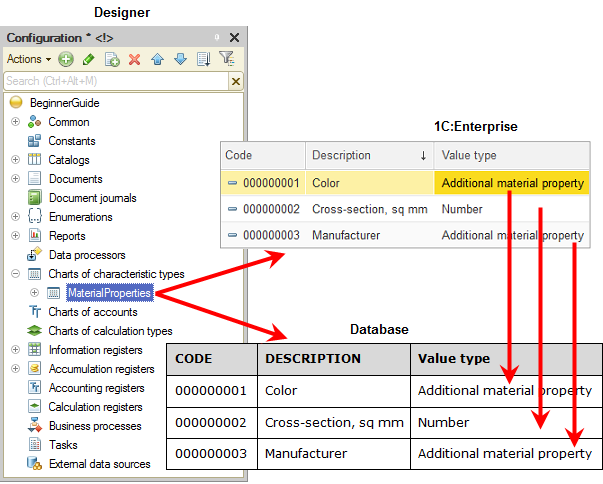Click the Add by copying icon
603x484 pixels.
[112, 60]
